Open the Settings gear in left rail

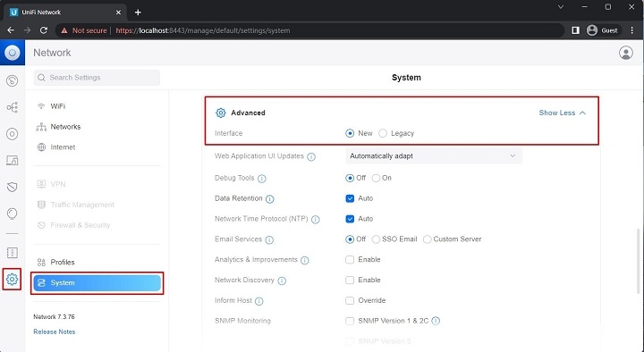(x=12, y=280)
